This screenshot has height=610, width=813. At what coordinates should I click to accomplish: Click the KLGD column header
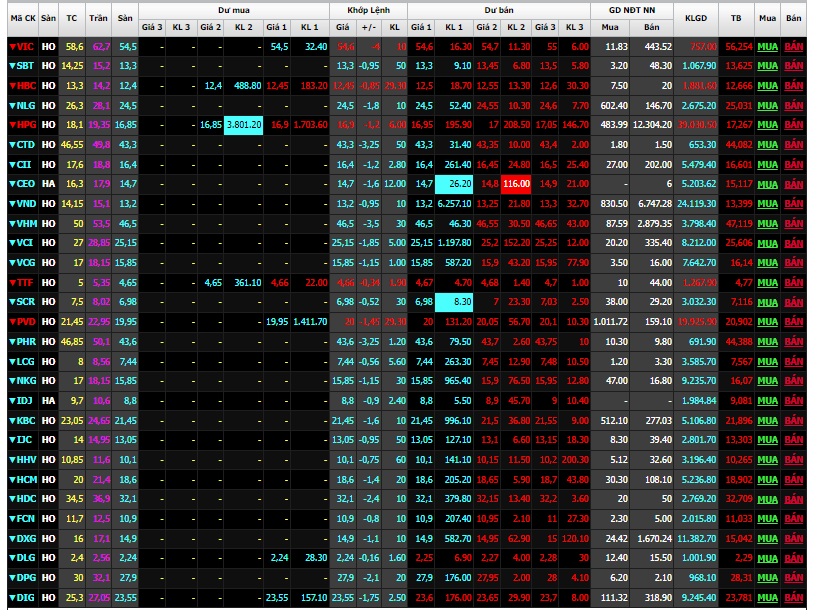coord(696,18)
